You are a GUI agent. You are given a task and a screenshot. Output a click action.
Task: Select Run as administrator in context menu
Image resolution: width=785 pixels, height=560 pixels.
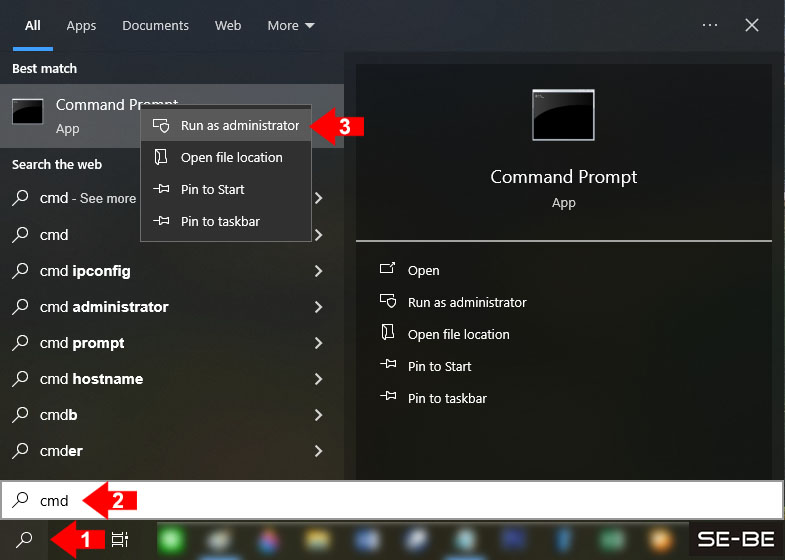239,126
